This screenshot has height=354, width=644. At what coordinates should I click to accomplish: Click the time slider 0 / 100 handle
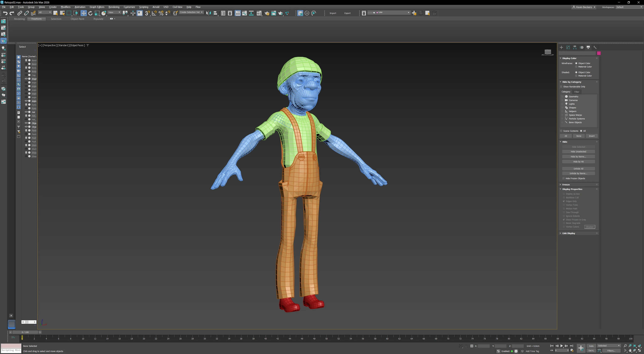click(x=25, y=332)
